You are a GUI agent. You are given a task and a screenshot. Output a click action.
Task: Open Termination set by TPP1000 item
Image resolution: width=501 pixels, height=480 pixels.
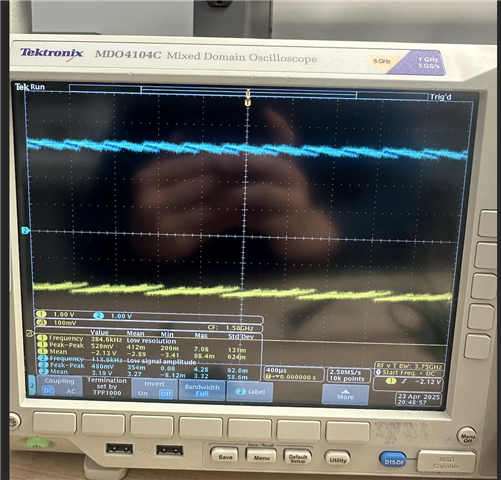[107, 387]
